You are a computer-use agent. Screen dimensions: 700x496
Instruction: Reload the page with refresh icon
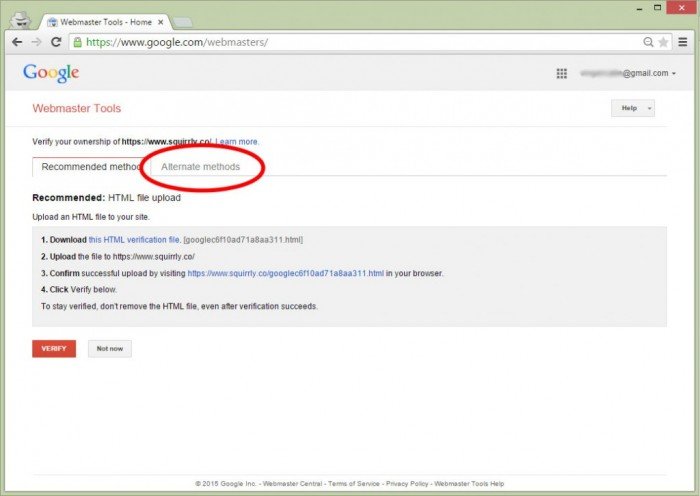[x=56, y=43]
